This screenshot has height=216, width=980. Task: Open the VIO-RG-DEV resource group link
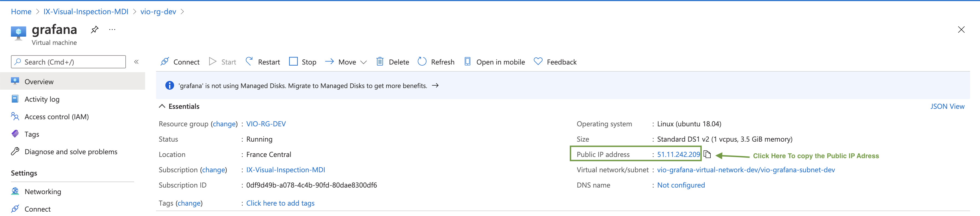pos(266,124)
